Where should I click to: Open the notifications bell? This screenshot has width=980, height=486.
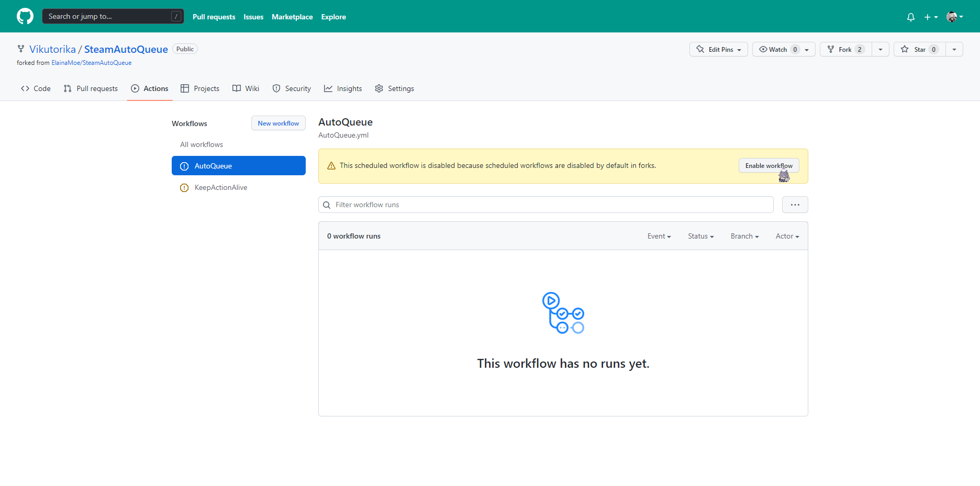(910, 17)
